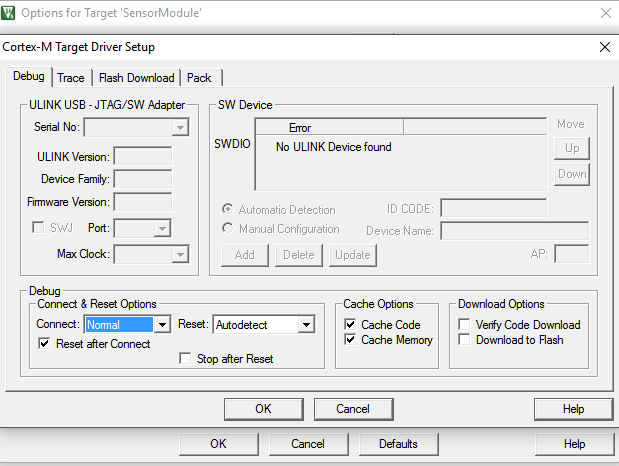Click the SWDIO label
Image resolution: width=619 pixels, height=466 pixels.
[x=232, y=144]
